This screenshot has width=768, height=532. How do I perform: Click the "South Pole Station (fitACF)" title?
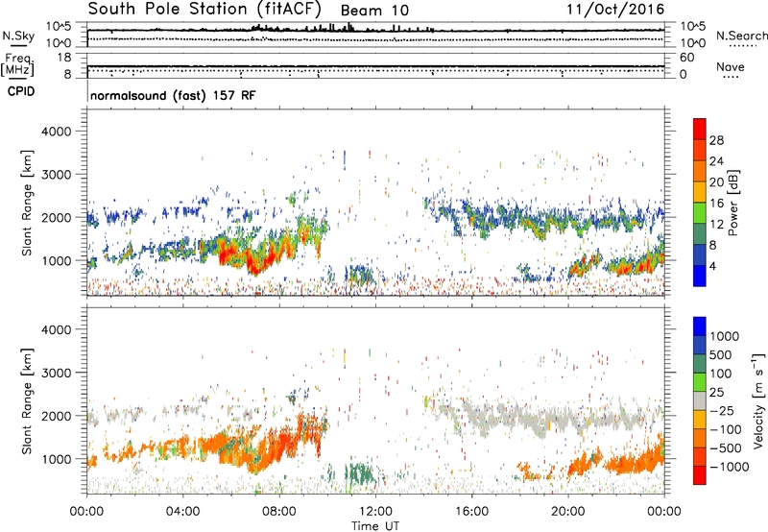pos(204,9)
